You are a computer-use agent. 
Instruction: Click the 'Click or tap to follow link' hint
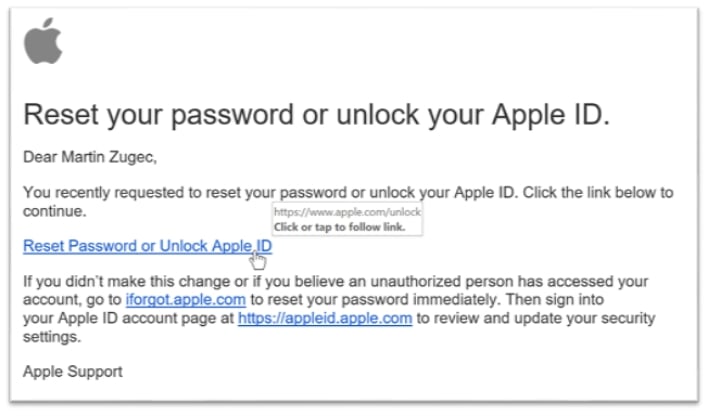[339, 227]
